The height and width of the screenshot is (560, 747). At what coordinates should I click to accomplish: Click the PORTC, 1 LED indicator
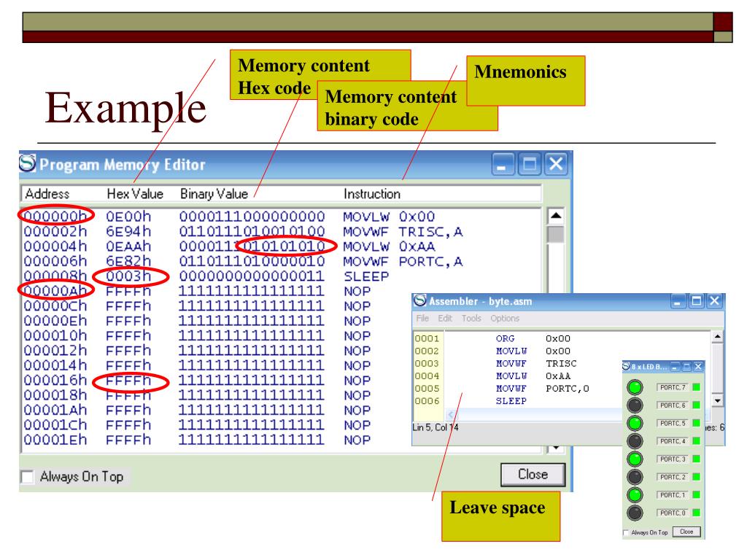(x=635, y=495)
